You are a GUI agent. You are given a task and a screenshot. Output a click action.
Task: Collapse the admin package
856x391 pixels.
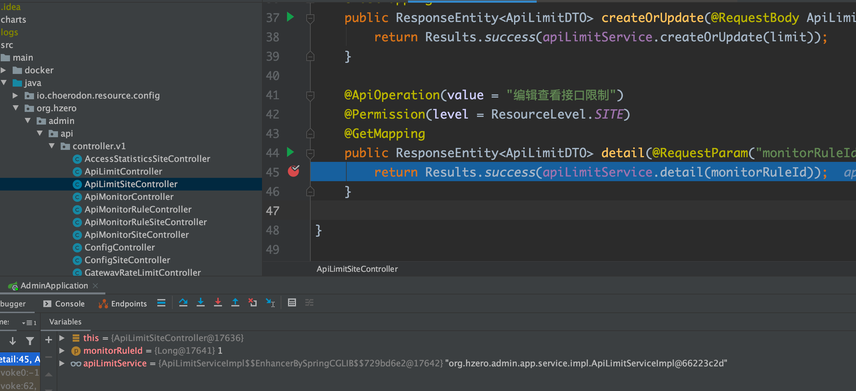coord(28,121)
